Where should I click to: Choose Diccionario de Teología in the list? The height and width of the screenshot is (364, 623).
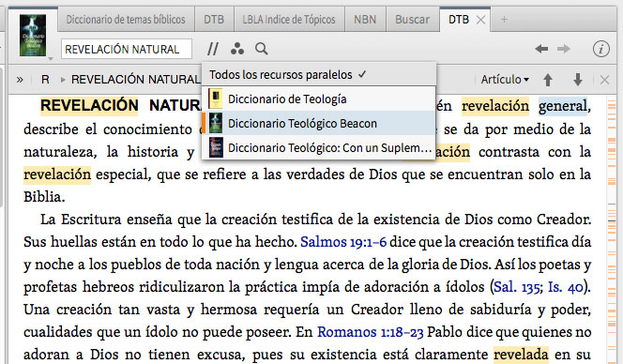(319, 99)
